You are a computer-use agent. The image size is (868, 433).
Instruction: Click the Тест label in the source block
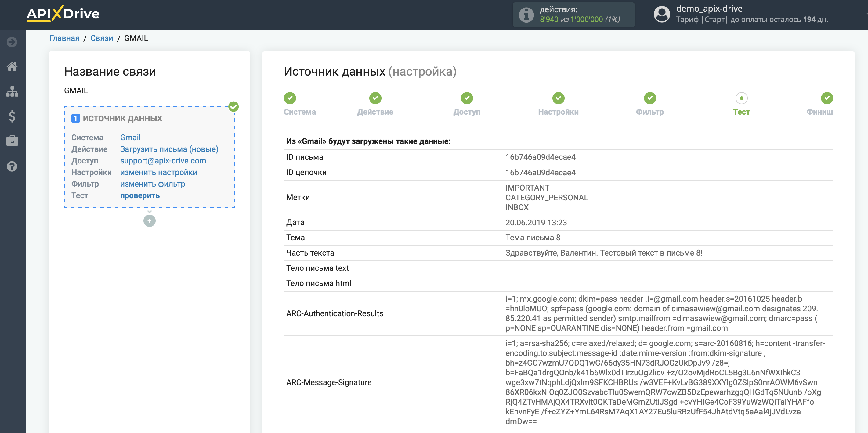coord(80,196)
